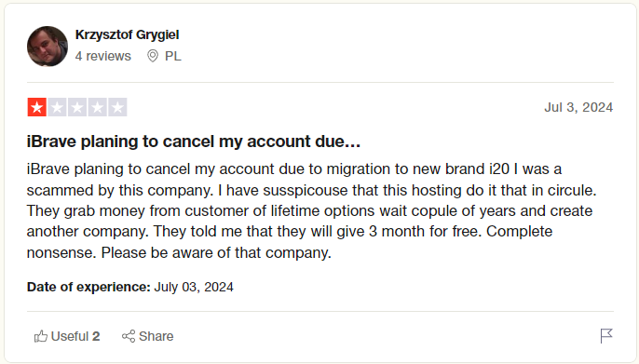Click the Date of experience label

click(x=88, y=287)
